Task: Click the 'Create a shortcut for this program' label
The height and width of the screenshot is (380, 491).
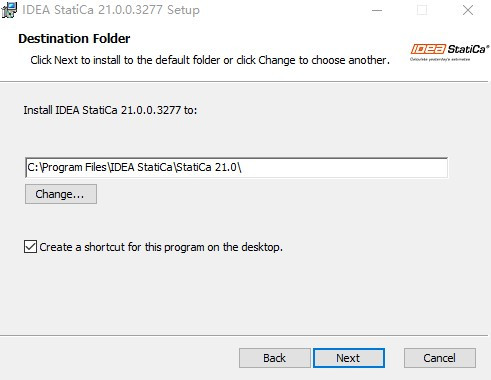Action: click(x=161, y=247)
